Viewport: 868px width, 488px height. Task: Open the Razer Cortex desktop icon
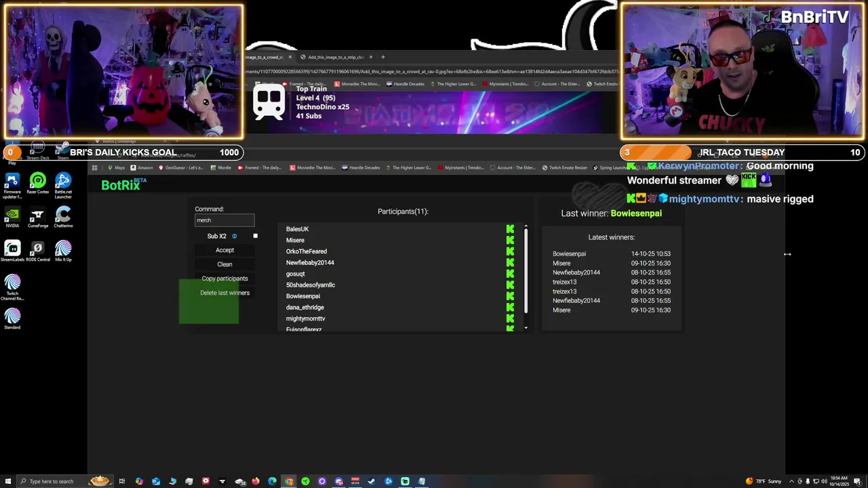[x=38, y=184]
